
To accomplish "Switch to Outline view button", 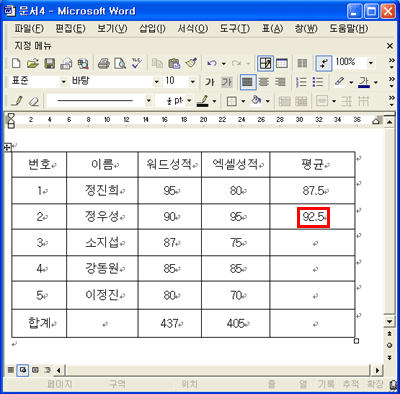I will tap(47, 370).
